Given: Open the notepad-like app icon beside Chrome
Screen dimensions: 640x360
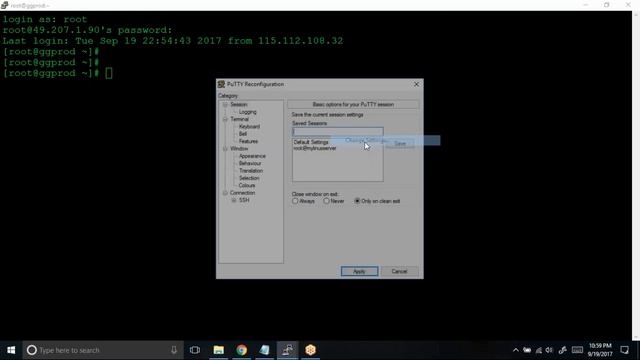Looking at the screenshot, I should point(264,350).
